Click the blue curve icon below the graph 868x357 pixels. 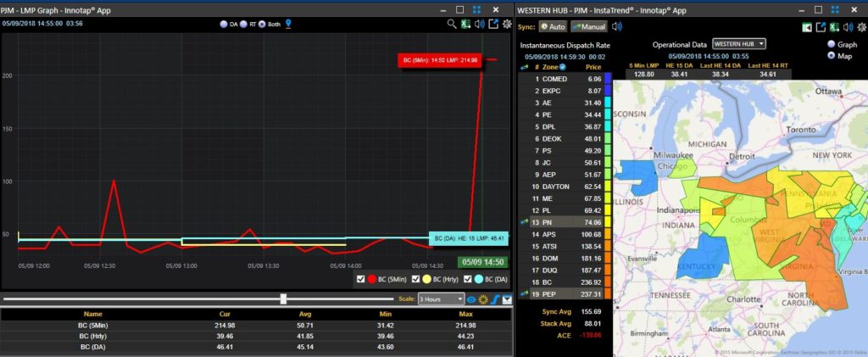pyautogui.click(x=495, y=299)
